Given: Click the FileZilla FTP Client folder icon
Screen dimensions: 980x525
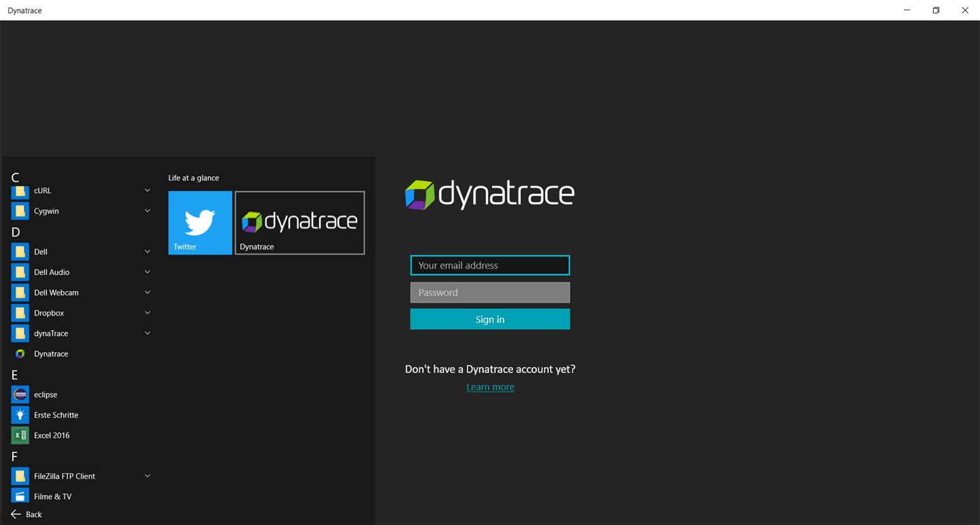Looking at the screenshot, I should tap(20, 476).
